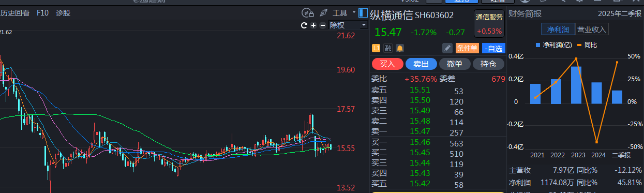Click 买五 price 15.42
Viewport: 644px width, 193px height.
tap(420, 183)
